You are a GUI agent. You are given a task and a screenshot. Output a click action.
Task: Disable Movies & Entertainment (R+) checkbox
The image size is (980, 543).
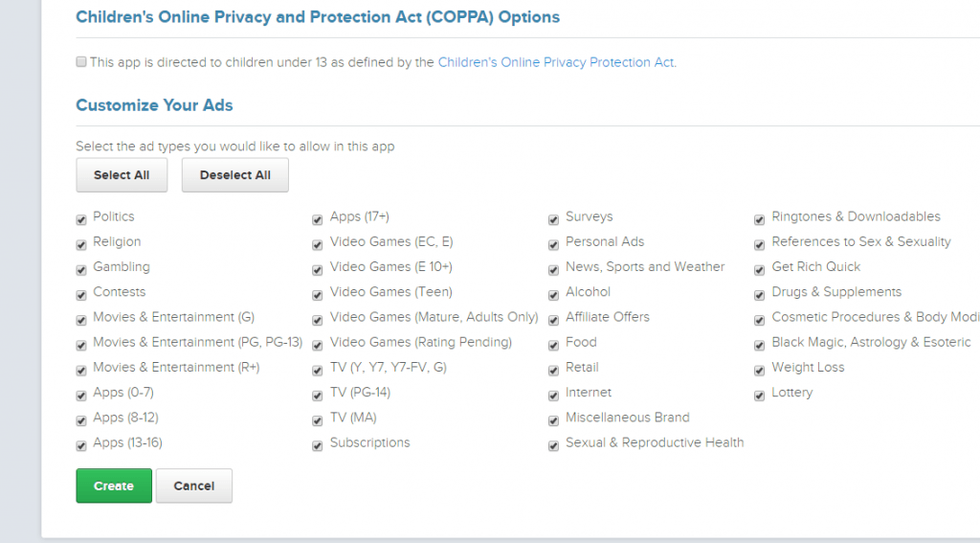pos(81,369)
